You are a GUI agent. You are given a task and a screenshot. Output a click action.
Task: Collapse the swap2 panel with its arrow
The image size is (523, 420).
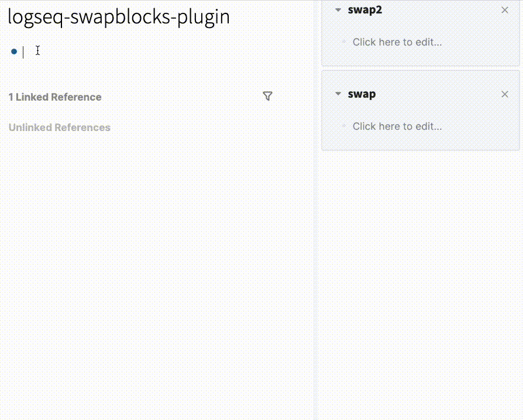coord(338,10)
